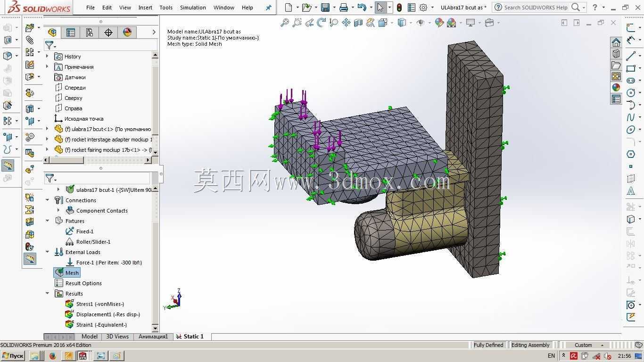Open the Apply Scene icon
The width and height of the screenshot is (644, 362).
451,23
